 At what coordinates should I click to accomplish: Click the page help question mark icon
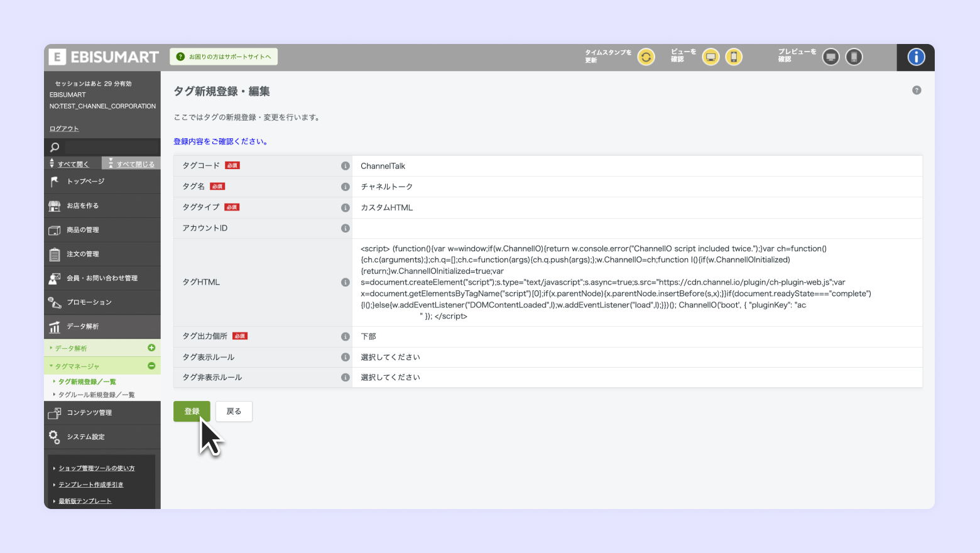click(917, 90)
